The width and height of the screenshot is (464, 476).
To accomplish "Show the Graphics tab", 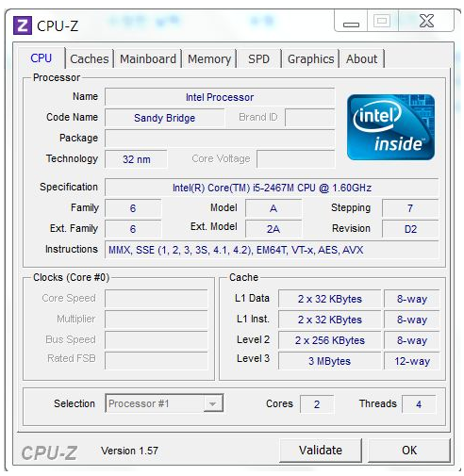I will [x=310, y=58].
